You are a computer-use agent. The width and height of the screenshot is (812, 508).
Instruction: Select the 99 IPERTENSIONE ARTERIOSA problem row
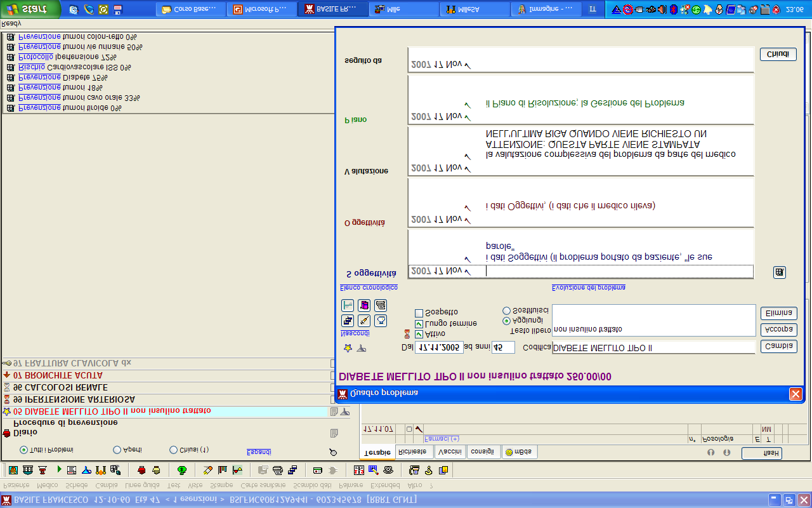(x=165, y=399)
